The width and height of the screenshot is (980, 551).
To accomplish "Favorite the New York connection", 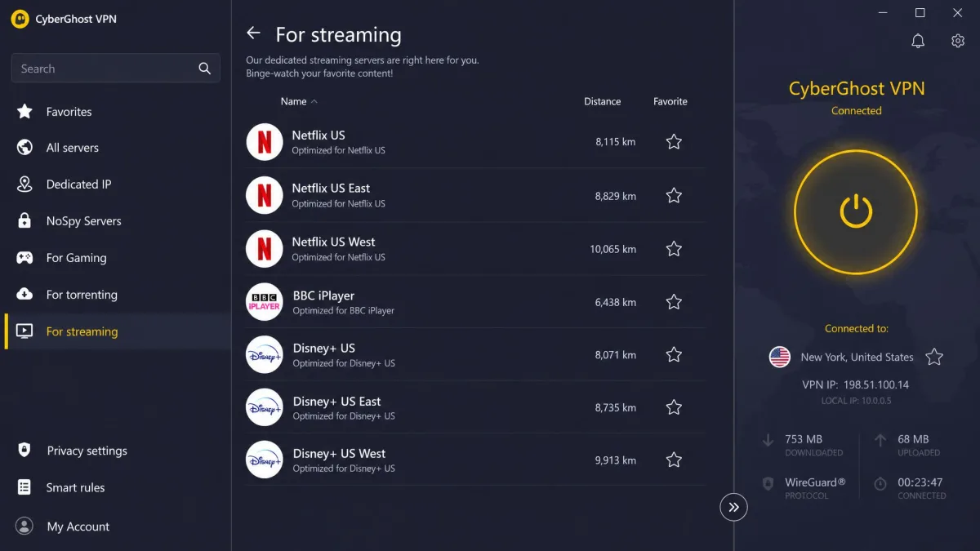I will click(934, 357).
